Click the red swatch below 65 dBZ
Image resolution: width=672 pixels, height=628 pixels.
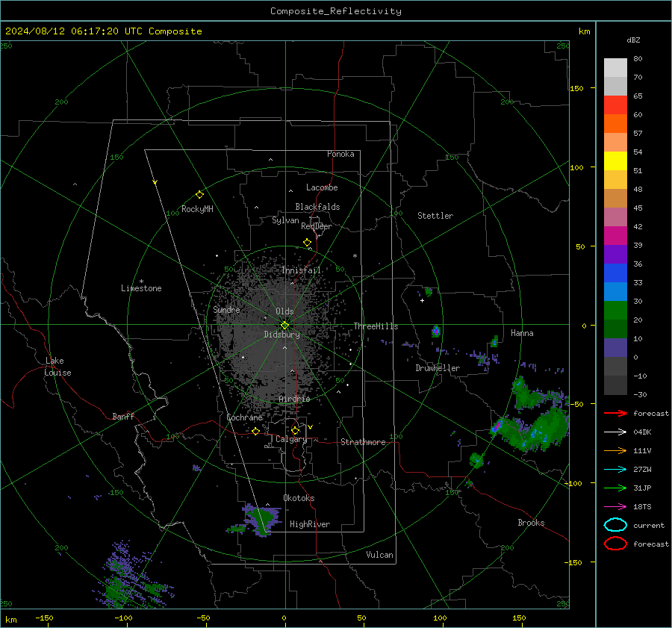click(x=615, y=105)
